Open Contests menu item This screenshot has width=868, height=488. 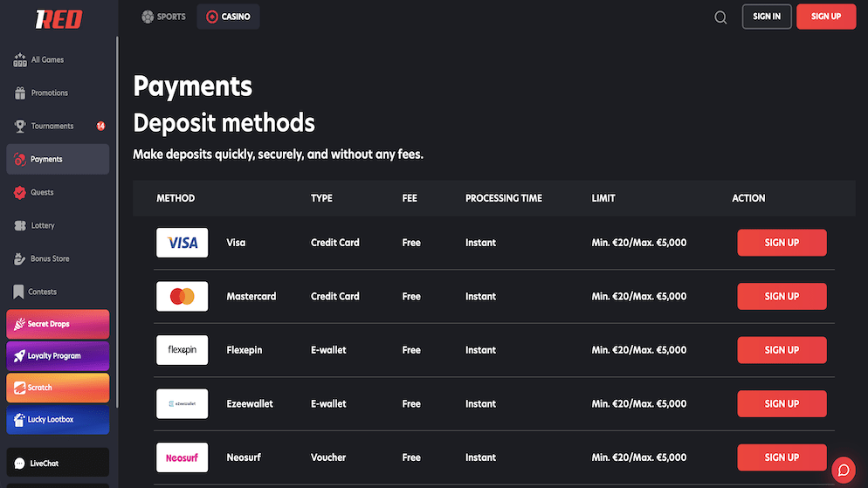point(58,292)
